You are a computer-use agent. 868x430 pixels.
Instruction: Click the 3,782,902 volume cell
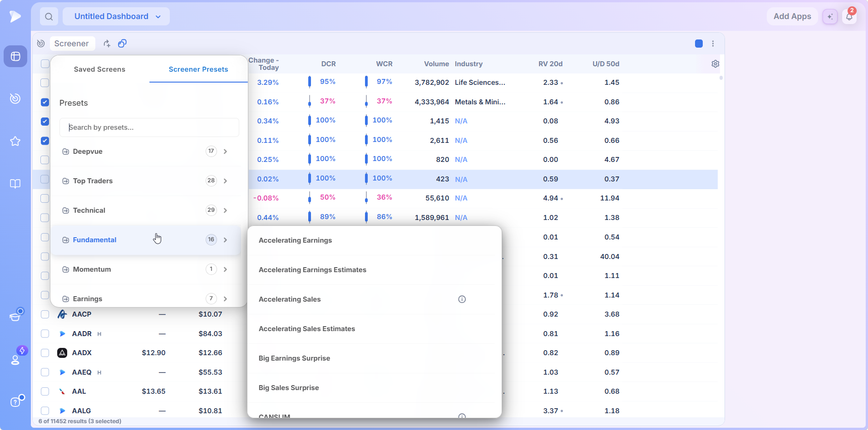pos(432,83)
